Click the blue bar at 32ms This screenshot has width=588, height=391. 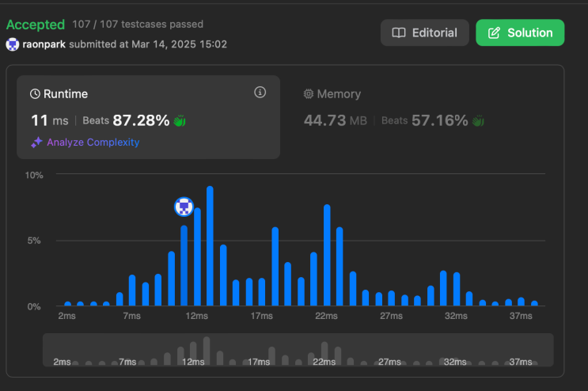[x=457, y=289]
